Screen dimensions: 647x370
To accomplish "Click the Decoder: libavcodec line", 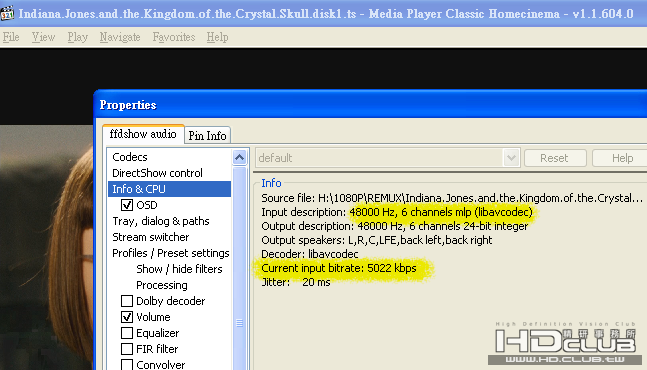I will [310, 254].
